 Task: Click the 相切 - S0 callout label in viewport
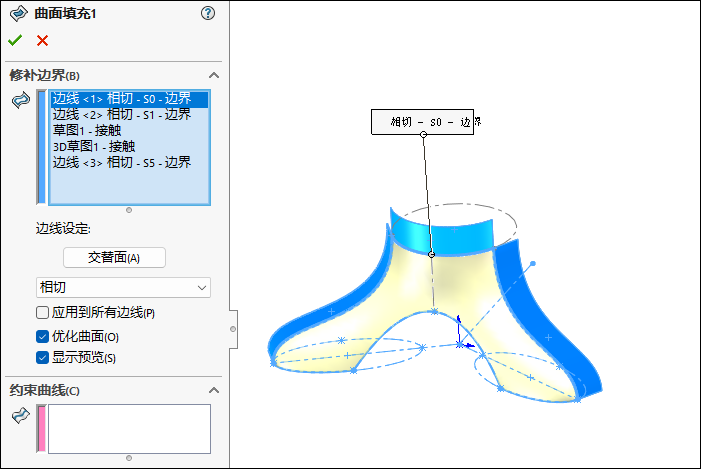[x=422, y=122]
